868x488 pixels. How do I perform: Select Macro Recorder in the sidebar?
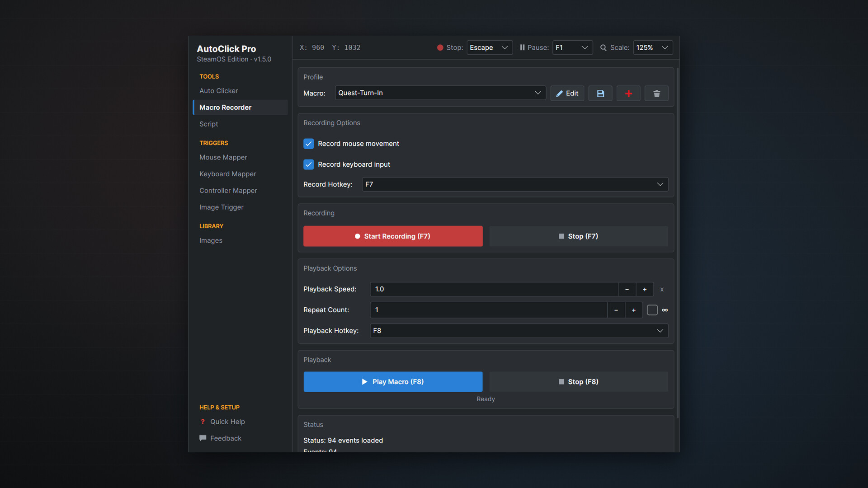point(240,108)
